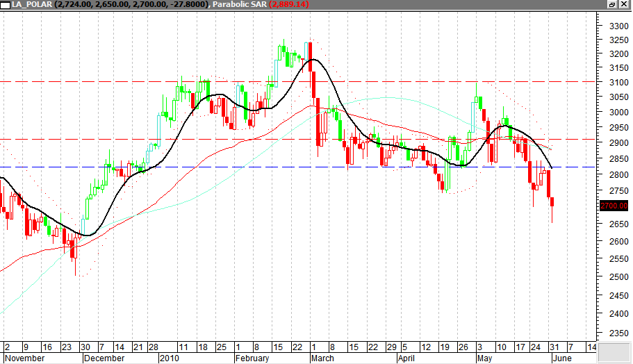The image size is (633, 364).
Task: Select the December month label
Action: point(104,358)
